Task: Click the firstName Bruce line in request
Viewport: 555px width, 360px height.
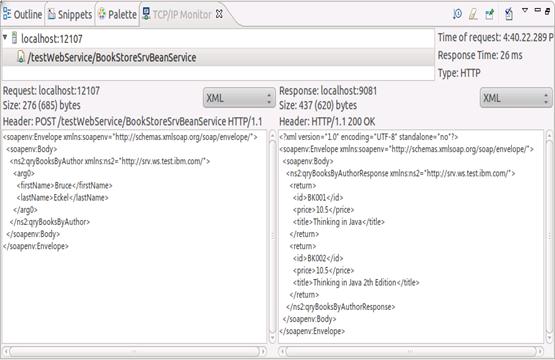Action: pos(64,185)
